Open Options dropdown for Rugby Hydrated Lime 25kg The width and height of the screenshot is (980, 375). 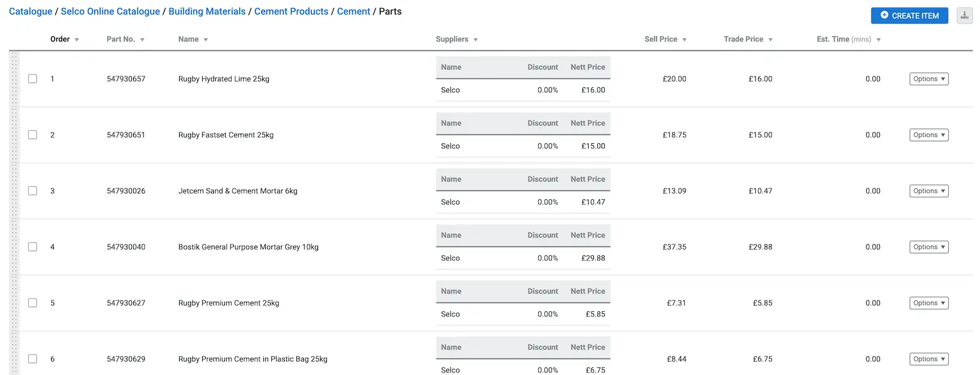click(x=929, y=79)
